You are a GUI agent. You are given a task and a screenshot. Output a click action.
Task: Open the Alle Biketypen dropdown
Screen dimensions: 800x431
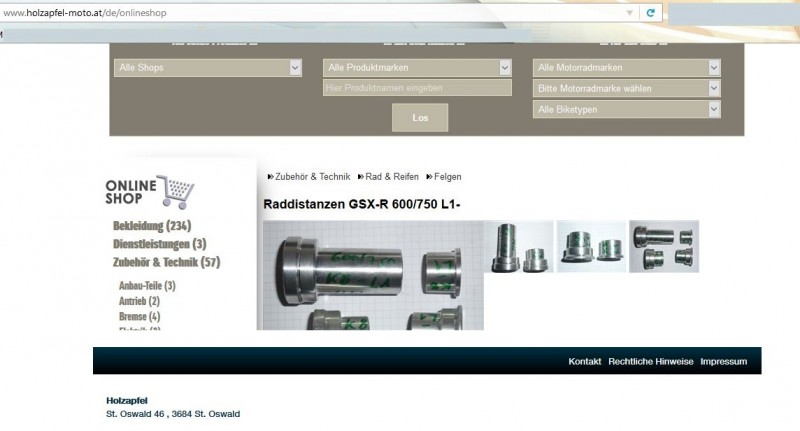coord(627,109)
